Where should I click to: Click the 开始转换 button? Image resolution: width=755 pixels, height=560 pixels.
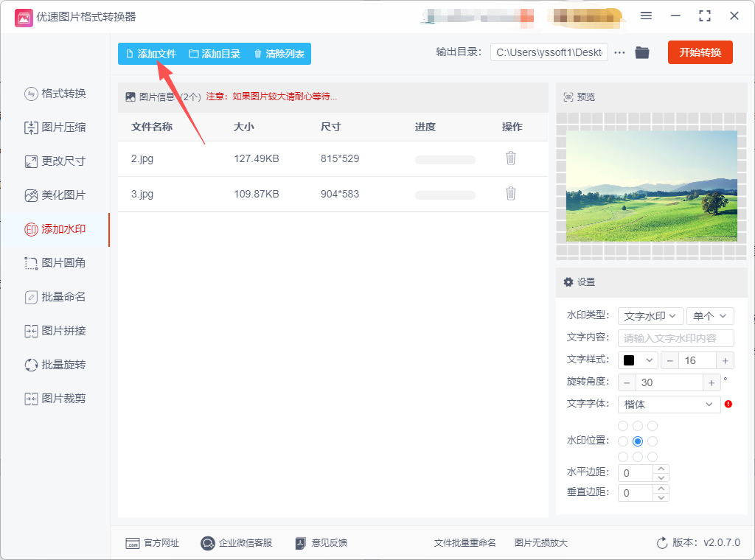pos(700,52)
